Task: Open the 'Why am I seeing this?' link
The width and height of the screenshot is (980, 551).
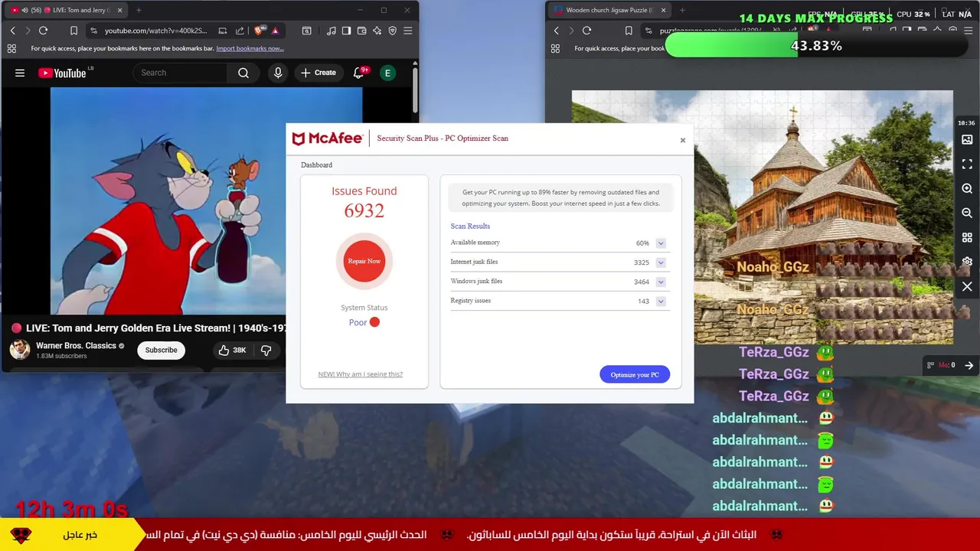Action: tap(360, 374)
